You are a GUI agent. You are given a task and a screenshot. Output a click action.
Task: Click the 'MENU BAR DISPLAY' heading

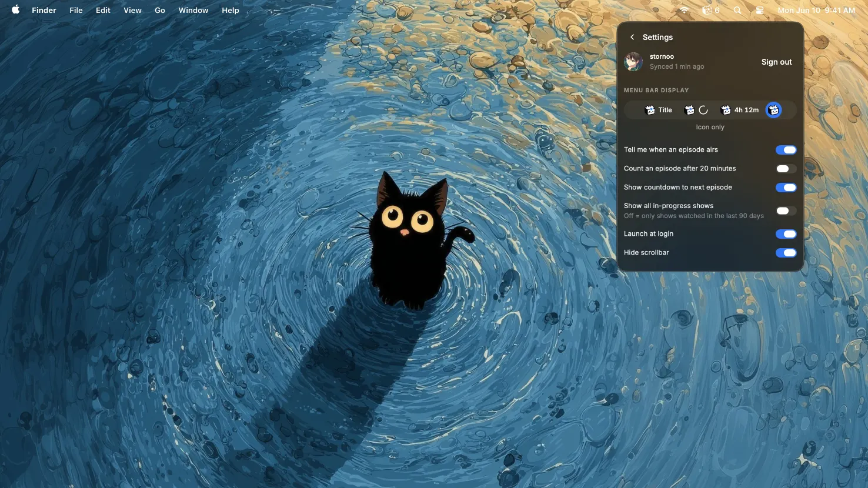(x=656, y=90)
